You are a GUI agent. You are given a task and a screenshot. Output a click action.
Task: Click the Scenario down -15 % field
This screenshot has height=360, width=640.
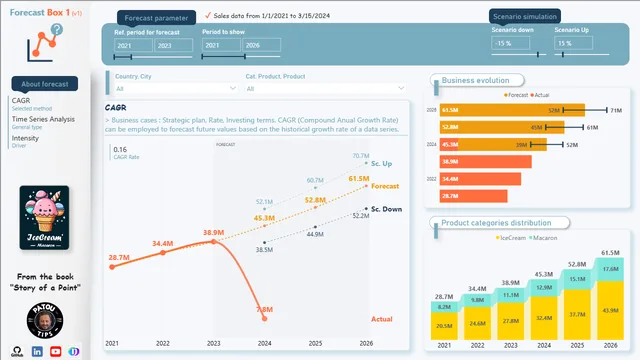[511, 43]
